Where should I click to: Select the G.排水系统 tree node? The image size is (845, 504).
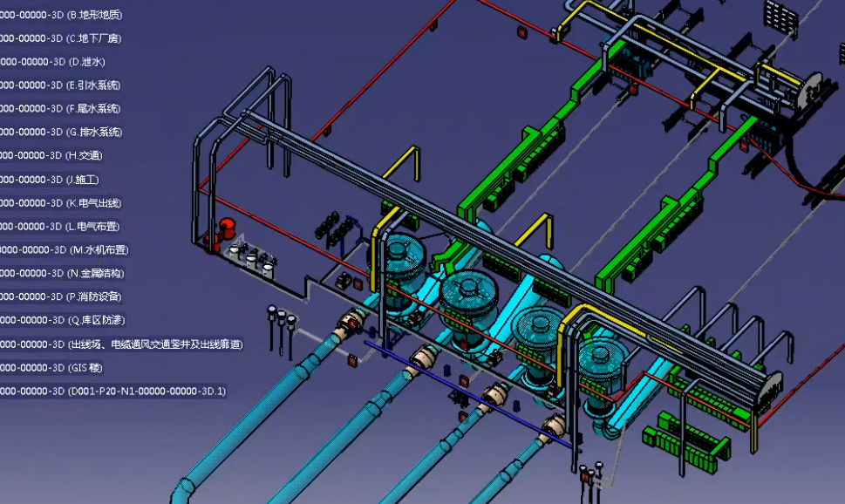(61, 132)
